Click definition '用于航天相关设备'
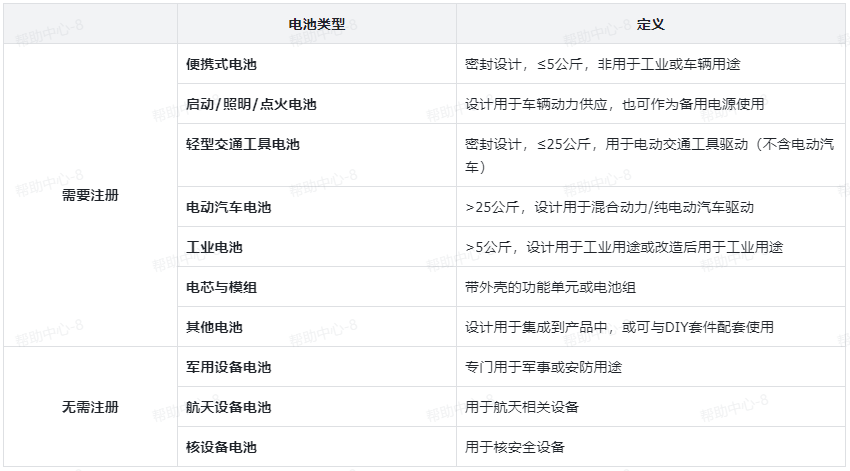 coord(522,407)
